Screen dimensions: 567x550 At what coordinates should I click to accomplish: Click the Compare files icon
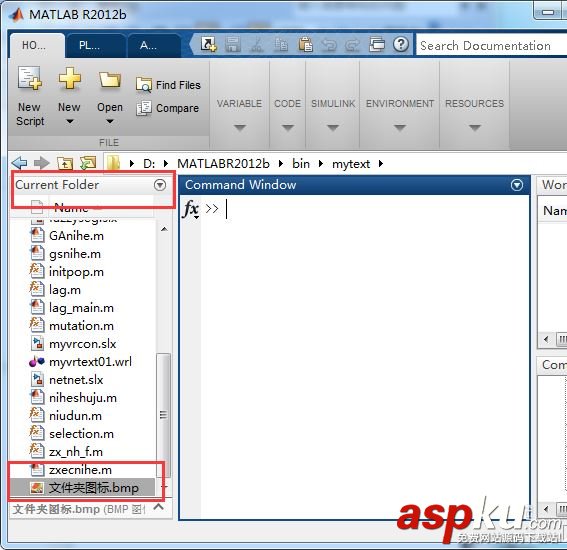144,108
